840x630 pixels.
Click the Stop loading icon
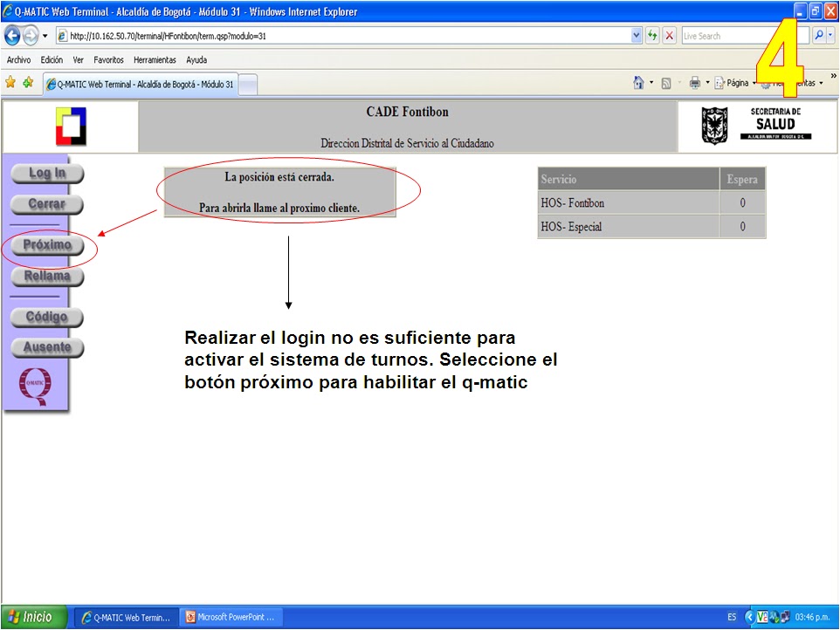click(668, 36)
